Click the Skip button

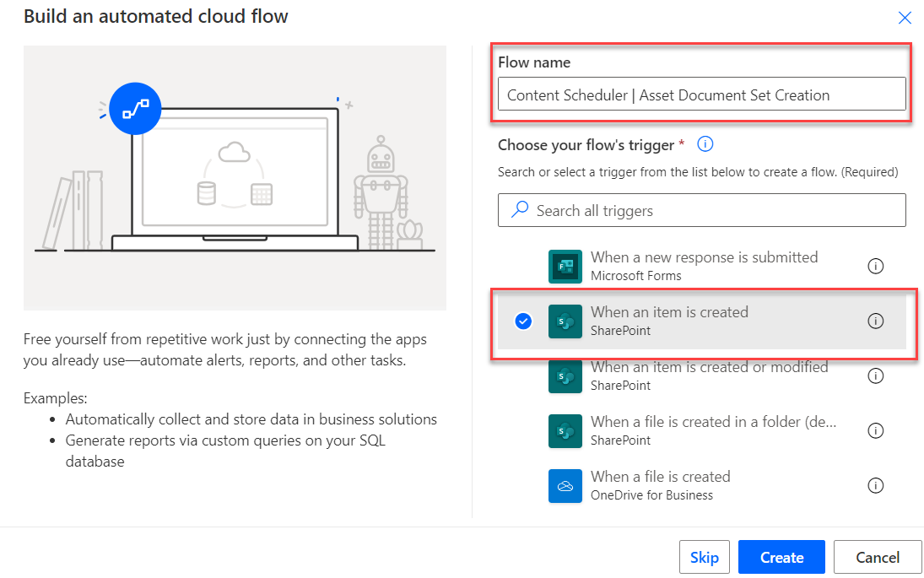point(705,557)
